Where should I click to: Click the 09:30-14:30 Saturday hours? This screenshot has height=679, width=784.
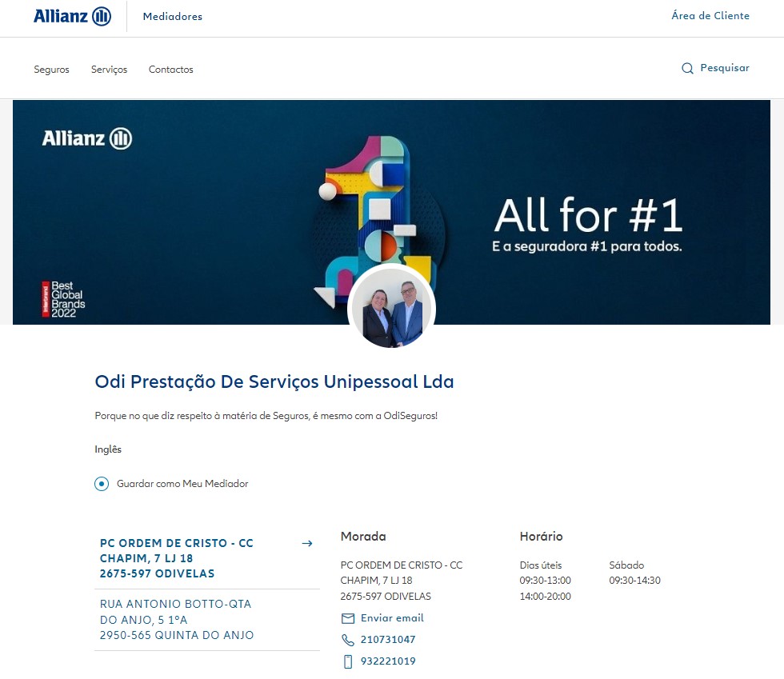tap(634, 581)
